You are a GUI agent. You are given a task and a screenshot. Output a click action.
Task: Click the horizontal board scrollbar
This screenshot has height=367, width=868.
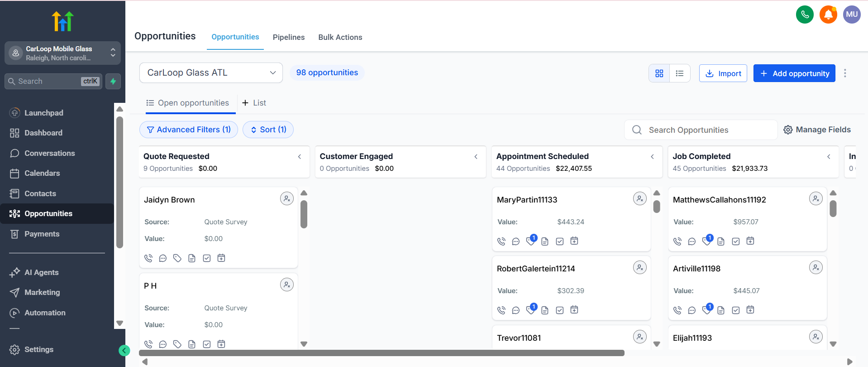382,353
